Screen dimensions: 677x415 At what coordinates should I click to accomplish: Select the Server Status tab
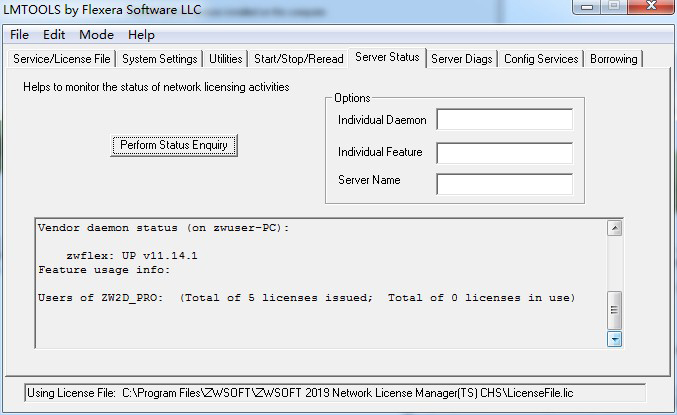(388, 58)
